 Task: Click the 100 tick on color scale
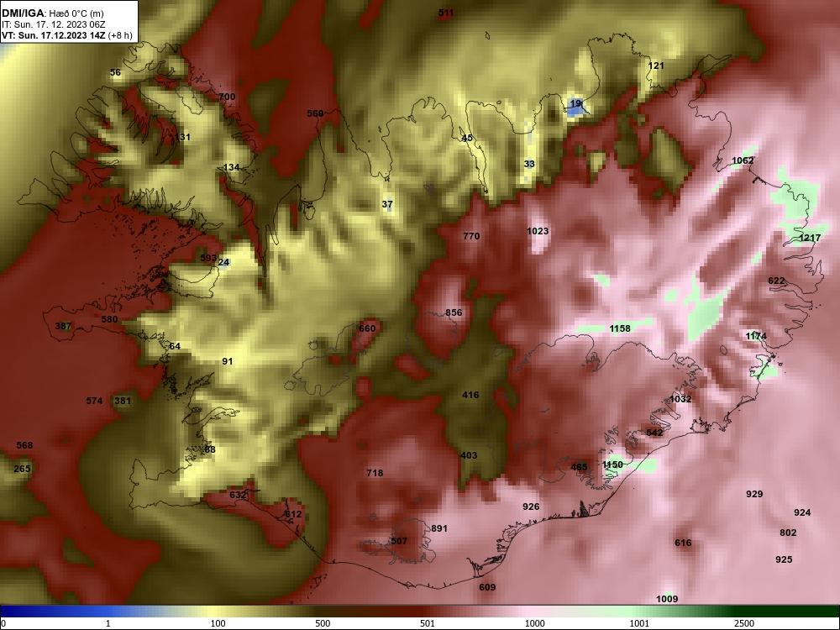(x=218, y=623)
